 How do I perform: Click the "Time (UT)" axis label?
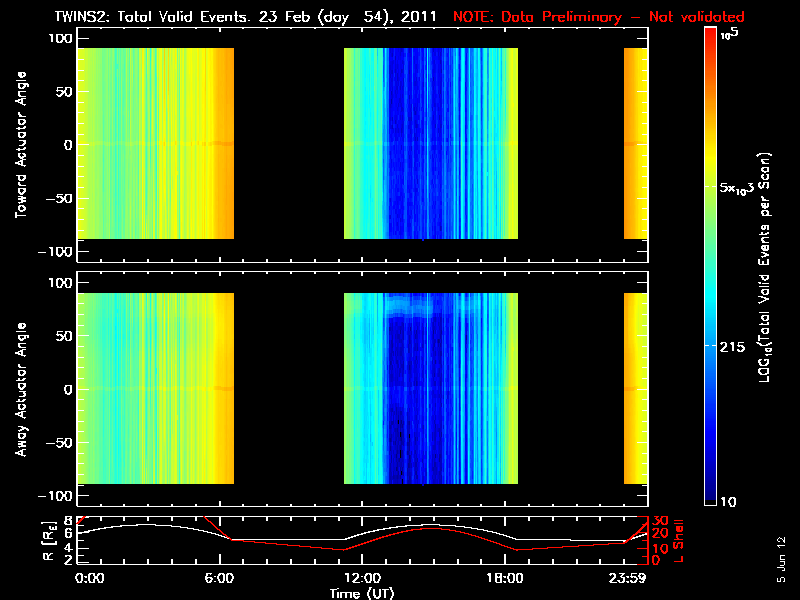pyautogui.click(x=362, y=593)
